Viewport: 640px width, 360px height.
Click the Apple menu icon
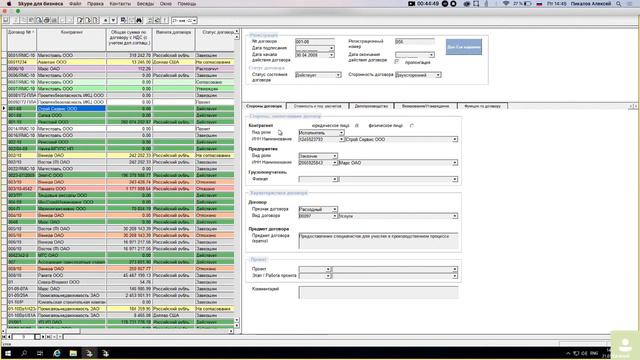[x=9, y=4]
